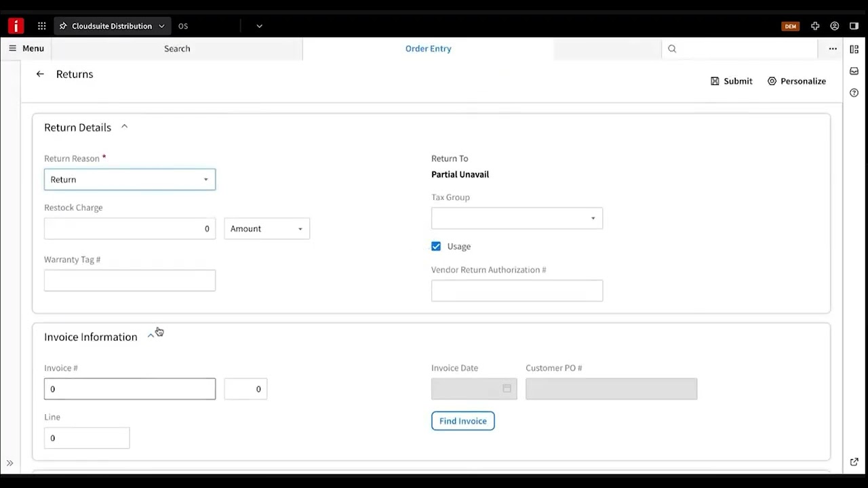Click the pin icon beside Cloudsuite Distribution
The width and height of the screenshot is (868, 488).
pos(64,26)
